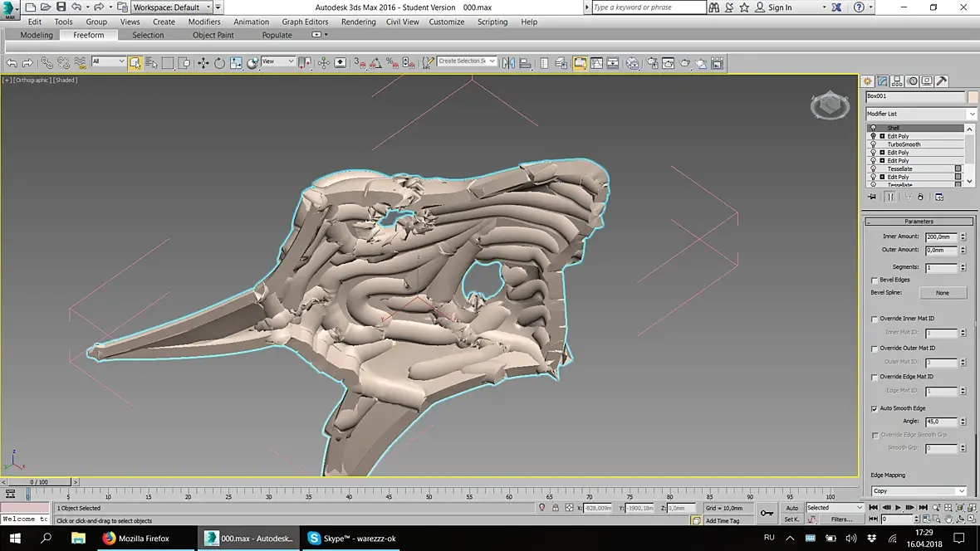Viewport: 980px width, 551px height.
Task: Click the Box001 object color swatch
Action: click(973, 96)
